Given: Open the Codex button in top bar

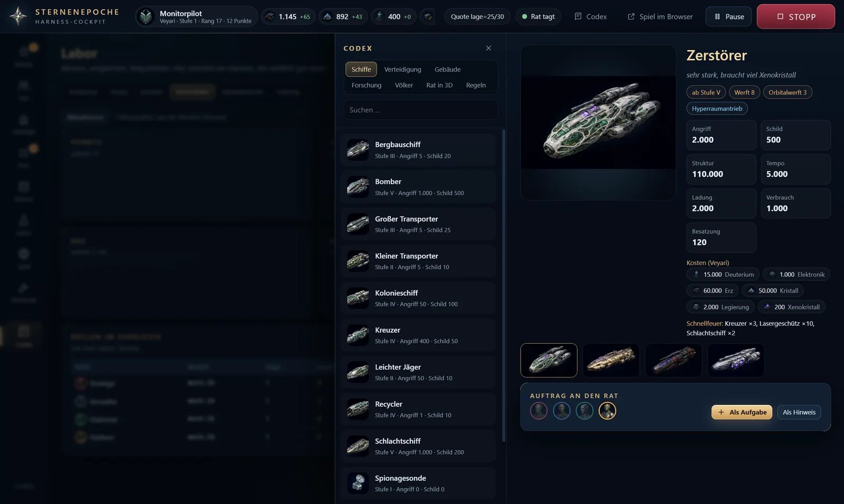Looking at the screenshot, I should tap(591, 16).
